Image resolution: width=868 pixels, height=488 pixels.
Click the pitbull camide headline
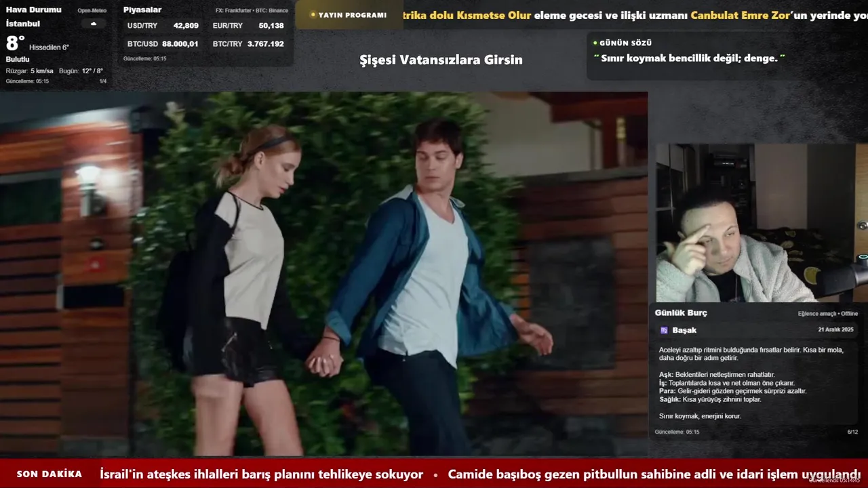click(x=654, y=474)
